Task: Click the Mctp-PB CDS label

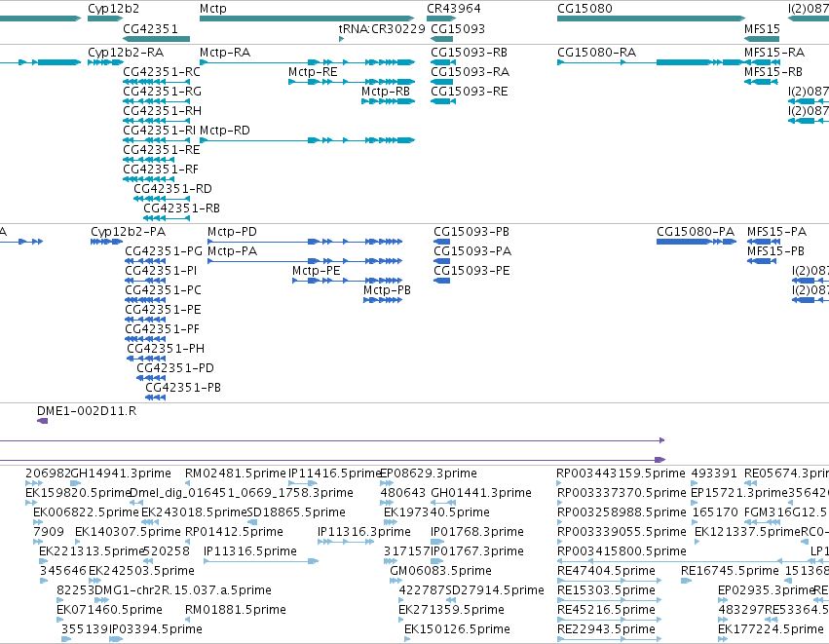Action: pos(387,290)
